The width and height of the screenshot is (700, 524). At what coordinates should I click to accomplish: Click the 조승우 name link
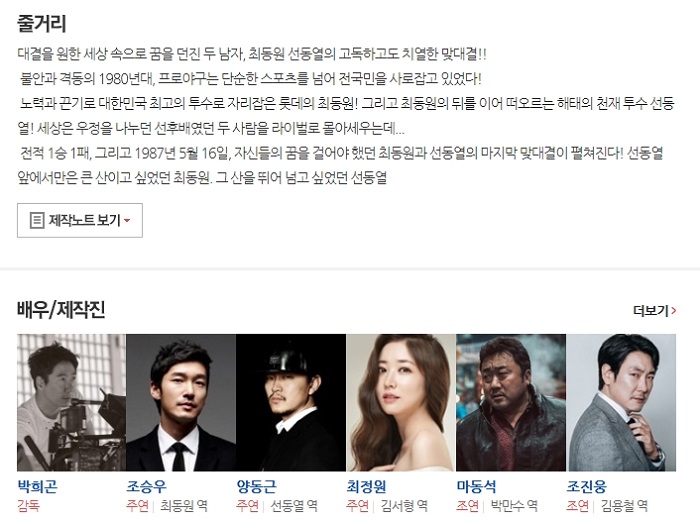[146, 486]
